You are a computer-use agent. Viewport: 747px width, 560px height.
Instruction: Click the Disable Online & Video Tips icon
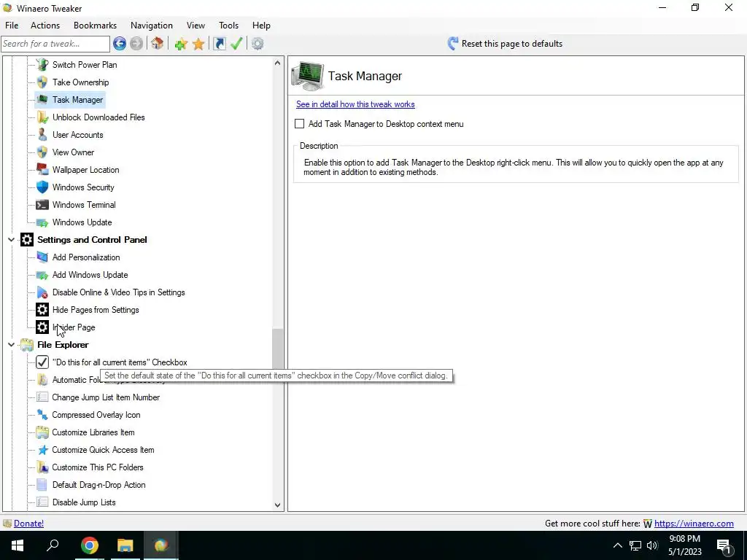(x=42, y=292)
